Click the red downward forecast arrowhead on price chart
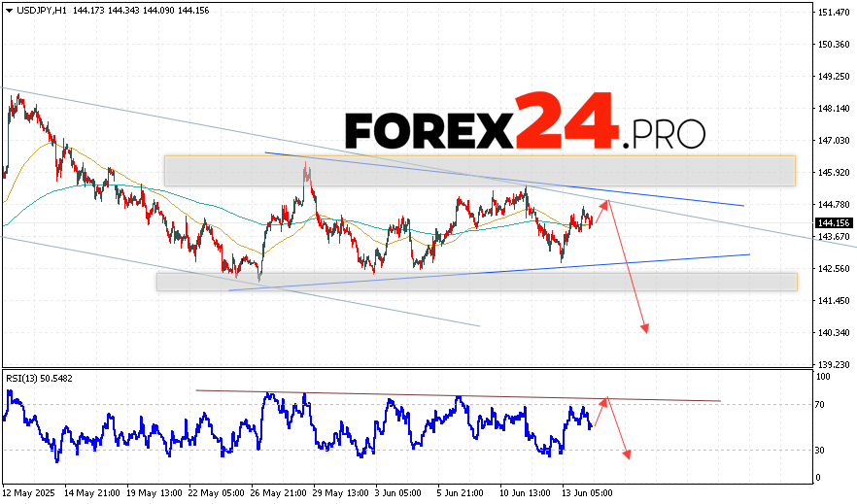This screenshot has height=504, width=857. tap(644, 329)
